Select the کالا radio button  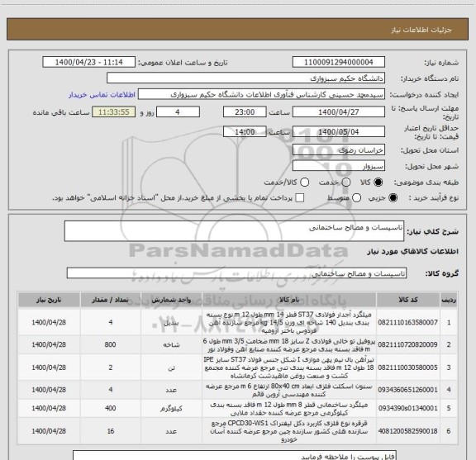tap(378, 182)
